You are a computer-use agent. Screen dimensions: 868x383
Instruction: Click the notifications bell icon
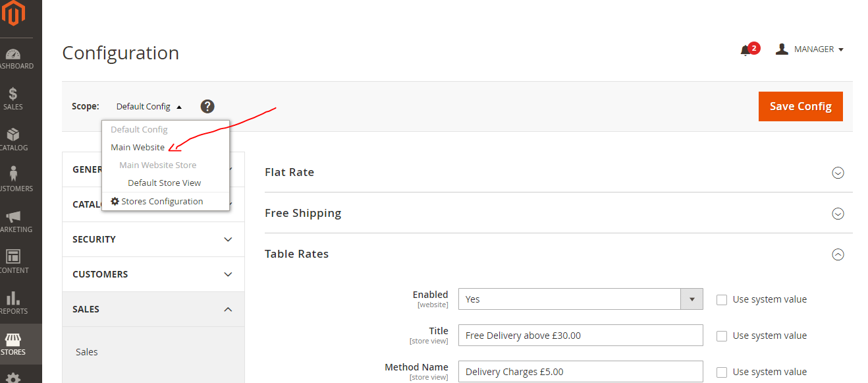[x=746, y=50]
